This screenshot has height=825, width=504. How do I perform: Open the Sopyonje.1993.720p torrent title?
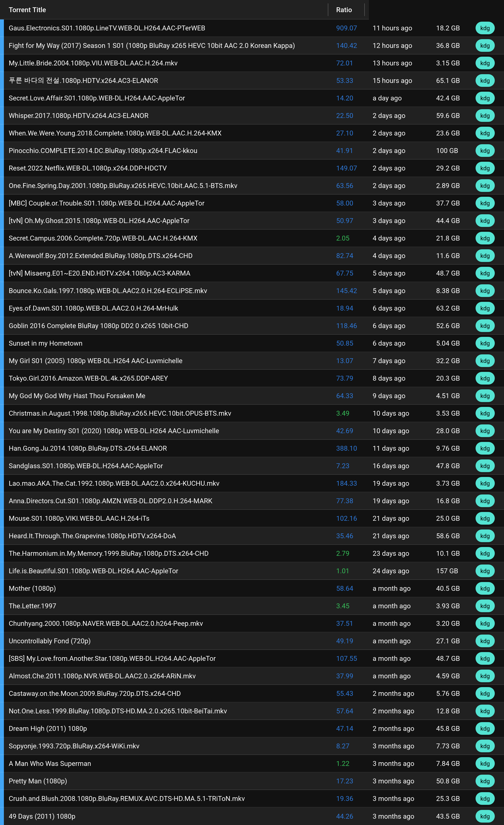click(74, 746)
